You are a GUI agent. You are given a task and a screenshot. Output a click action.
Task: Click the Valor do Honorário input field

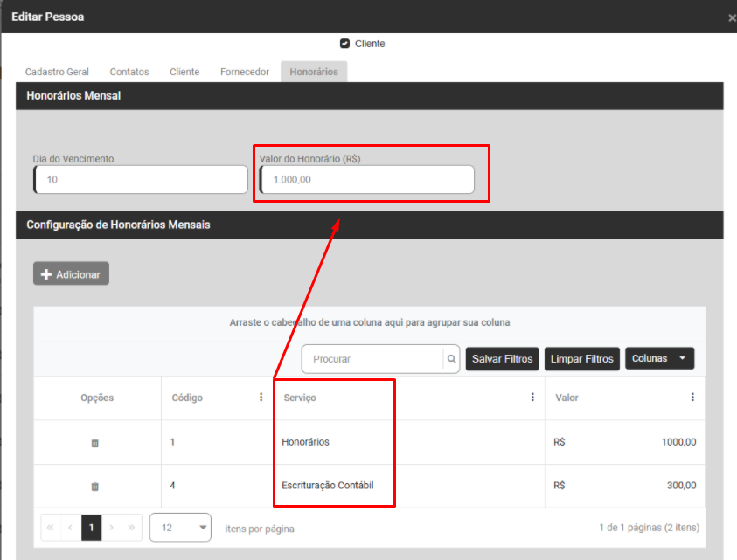(367, 180)
